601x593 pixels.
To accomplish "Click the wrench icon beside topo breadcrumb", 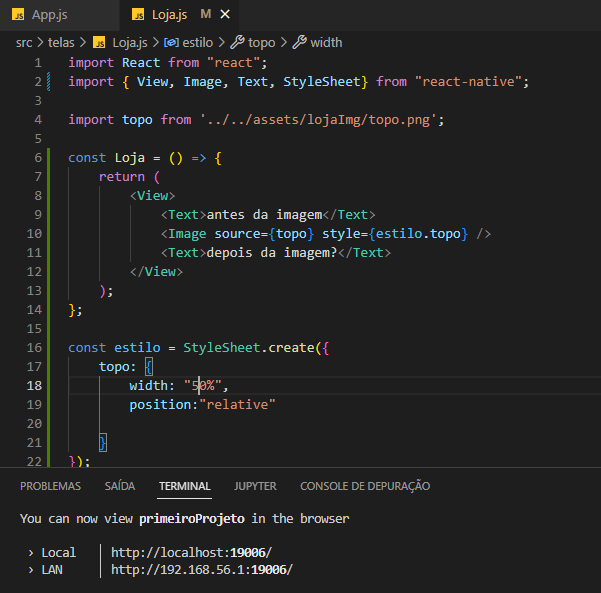I will coord(237,43).
